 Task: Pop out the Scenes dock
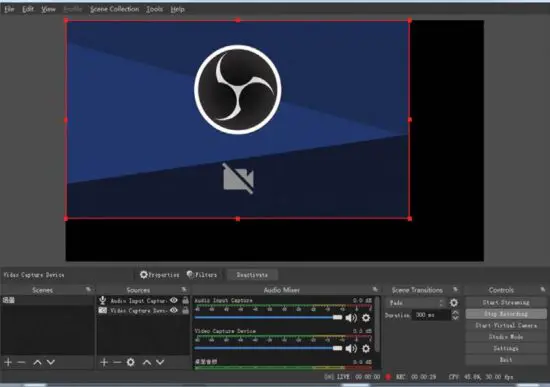[x=88, y=289]
